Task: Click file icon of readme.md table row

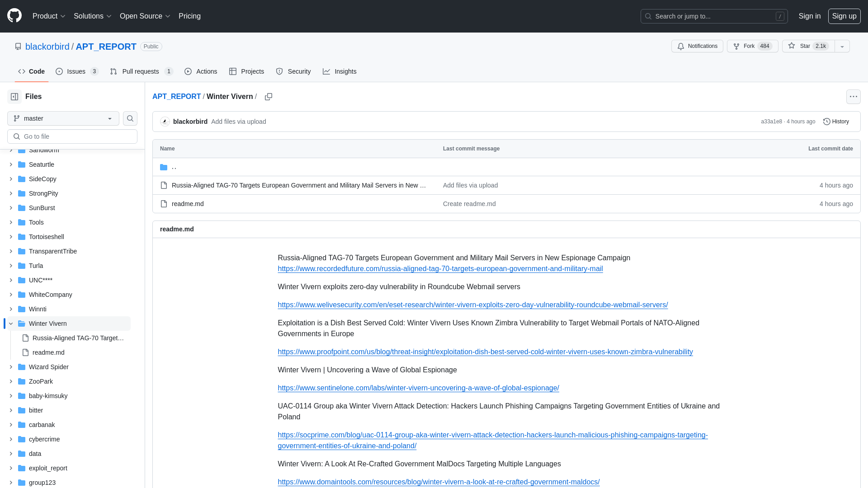Action: [164, 204]
